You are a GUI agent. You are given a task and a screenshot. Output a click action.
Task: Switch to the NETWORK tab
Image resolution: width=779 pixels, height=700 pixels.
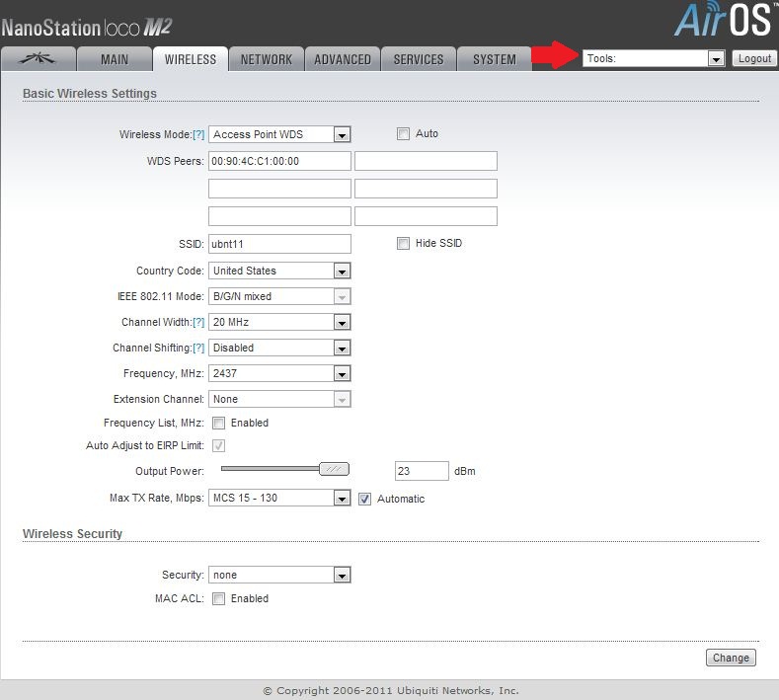267,59
